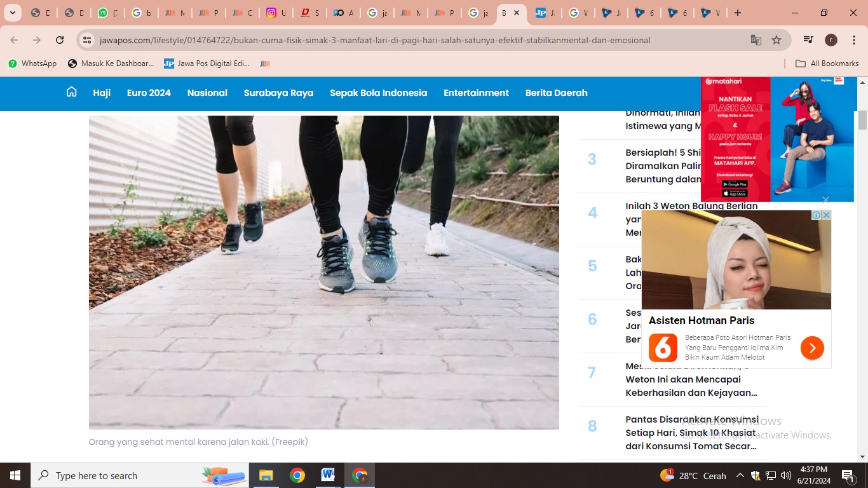Go back to the previous page

14,40
